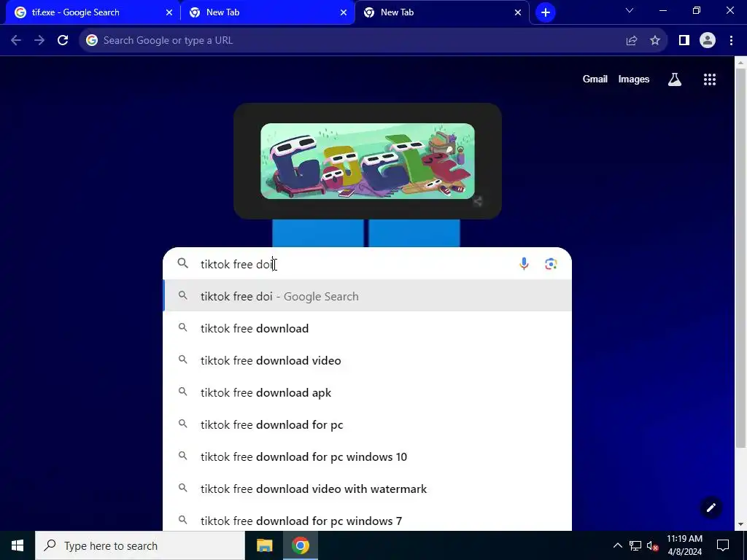The height and width of the screenshot is (560, 747).
Task: Close the tif.exe Google Search tab
Action: point(169,12)
